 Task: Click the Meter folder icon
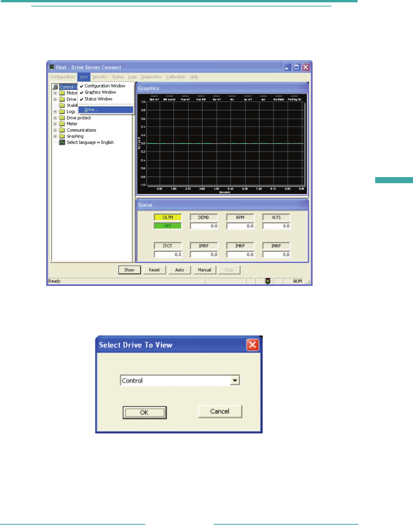(62, 124)
